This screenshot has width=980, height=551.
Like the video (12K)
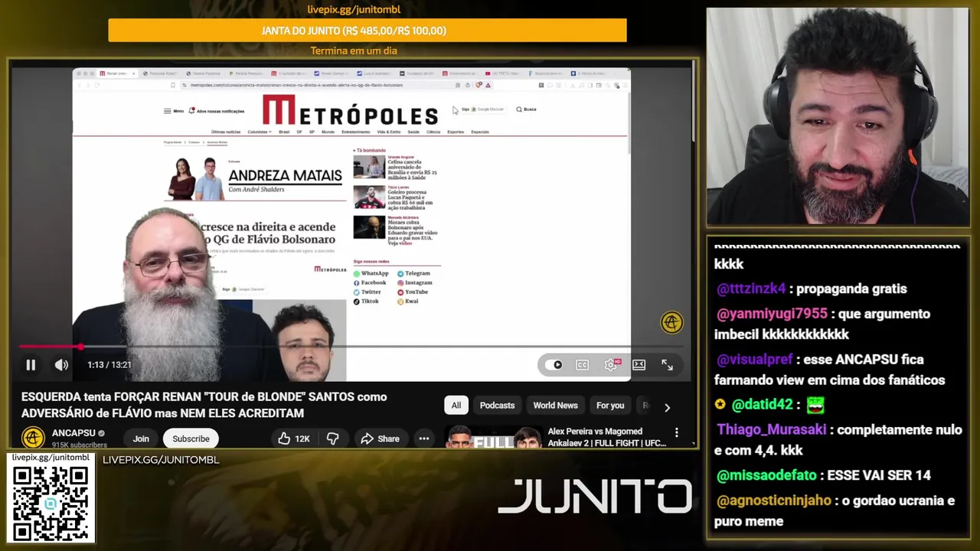pos(293,439)
